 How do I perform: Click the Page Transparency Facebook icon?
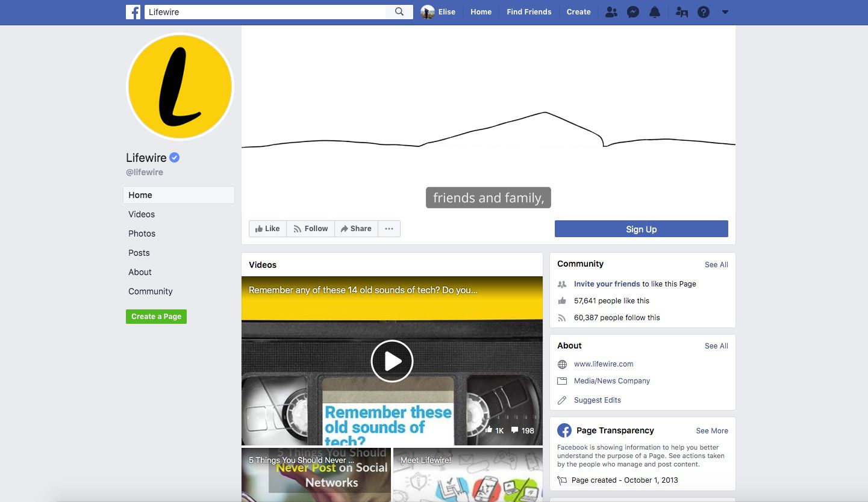tap(564, 430)
